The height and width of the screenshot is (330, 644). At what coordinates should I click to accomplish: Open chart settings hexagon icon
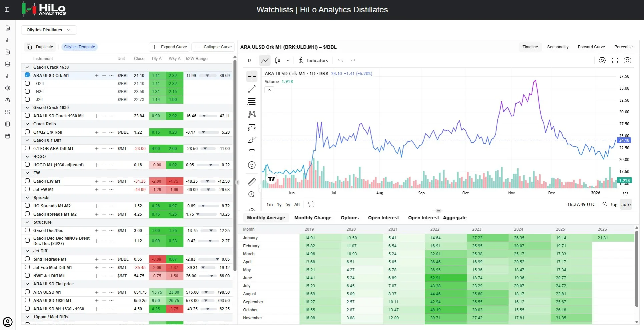[x=602, y=60]
